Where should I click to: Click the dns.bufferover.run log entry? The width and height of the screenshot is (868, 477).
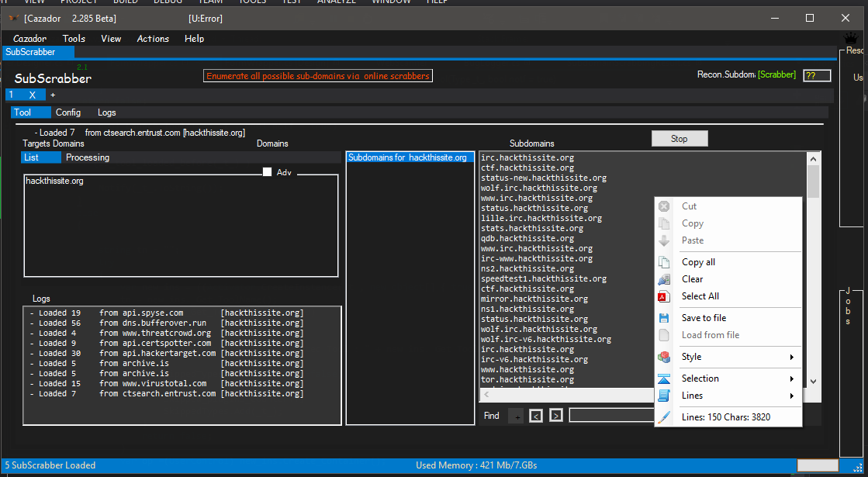[x=166, y=323]
